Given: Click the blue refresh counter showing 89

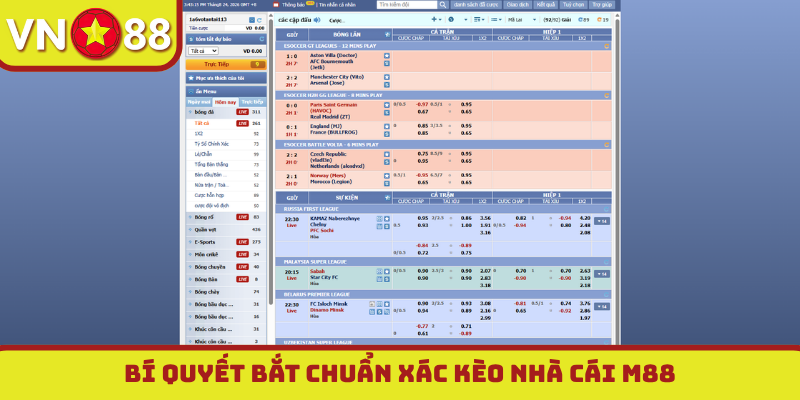Looking at the screenshot, I should (583, 20).
